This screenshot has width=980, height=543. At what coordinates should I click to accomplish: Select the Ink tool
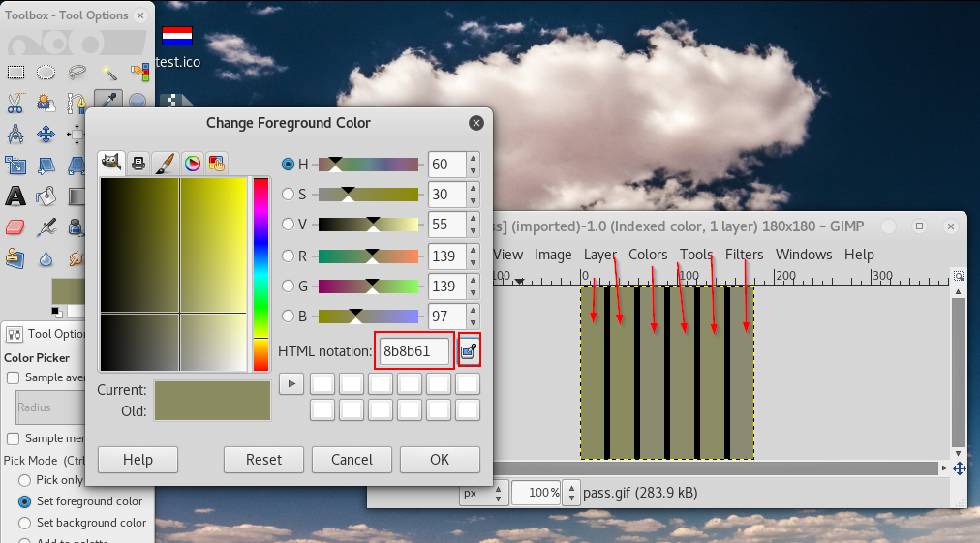pos(76,227)
